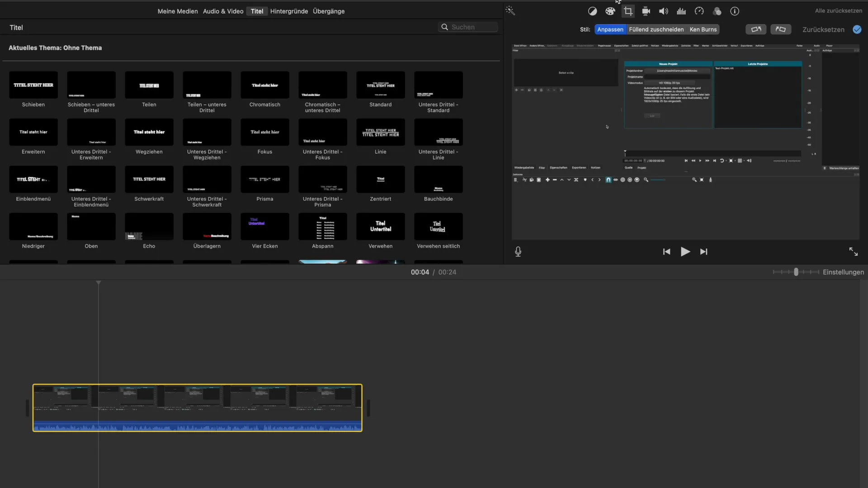
Task: Enter fullscreen playback with arrows icon
Action: [854, 252]
